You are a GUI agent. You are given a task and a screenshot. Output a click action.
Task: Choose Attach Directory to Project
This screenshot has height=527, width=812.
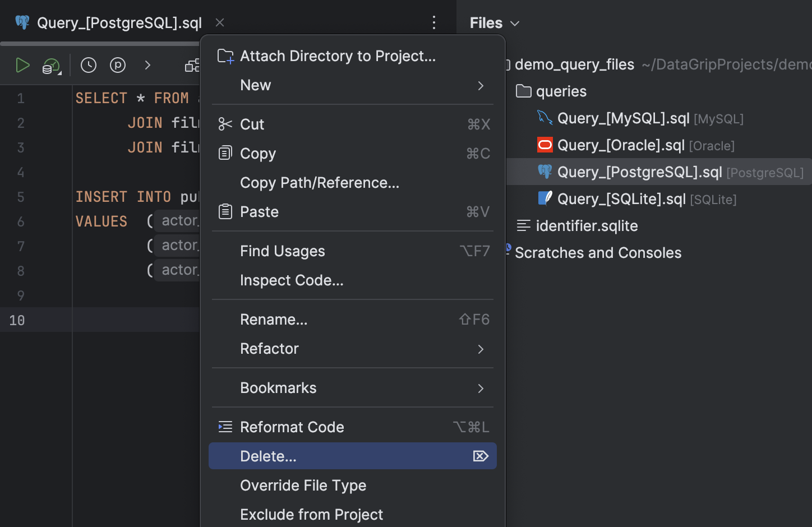(x=353, y=56)
